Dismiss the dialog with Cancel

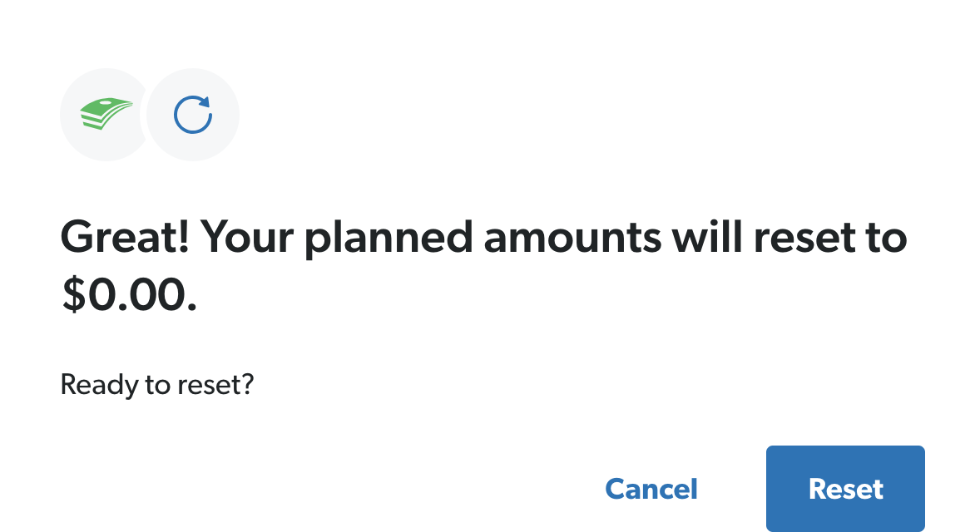[x=651, y=489]
